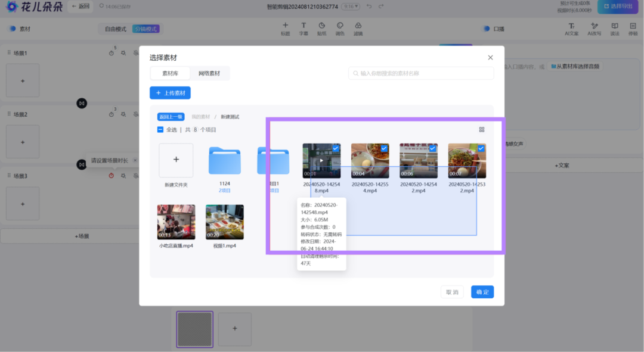Image resolution: width=644 pixels, height=352 pixels.
Task: Insert a pause with 停顿 icon
Action: pos(633,29)
